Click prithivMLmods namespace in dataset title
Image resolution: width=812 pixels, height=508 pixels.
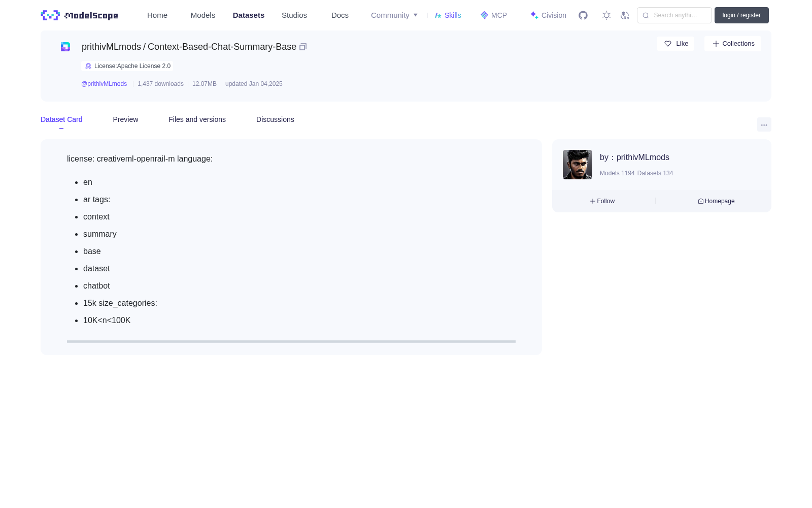(111, 47)
